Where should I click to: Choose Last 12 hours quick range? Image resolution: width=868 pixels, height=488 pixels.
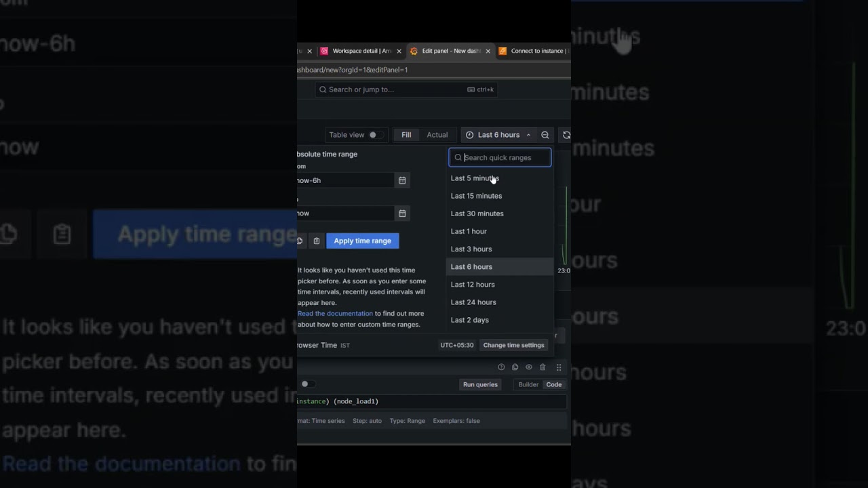[500, 284]
